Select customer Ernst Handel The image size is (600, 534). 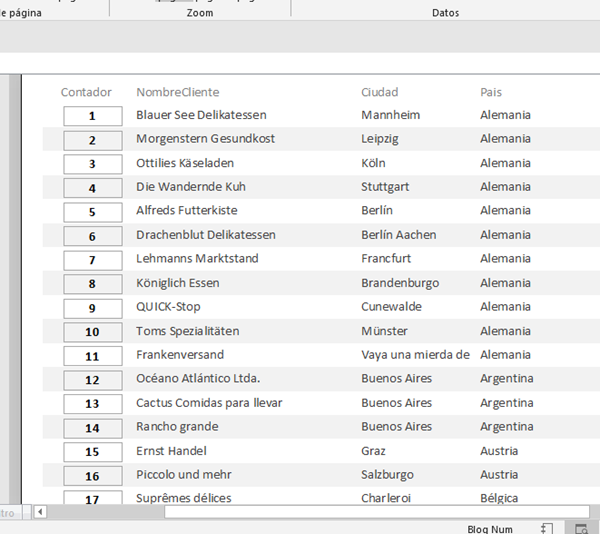[171, 451]
